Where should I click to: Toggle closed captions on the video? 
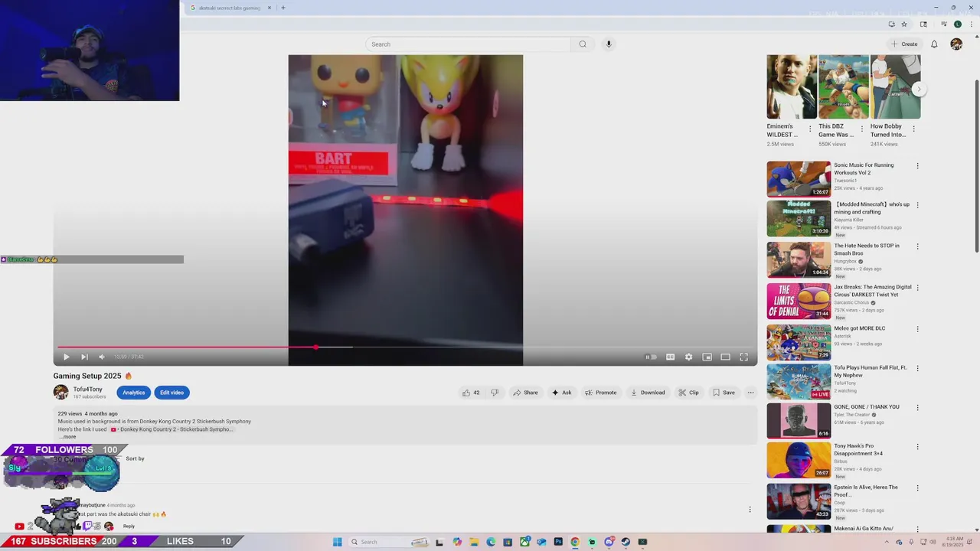coord(670,357)
